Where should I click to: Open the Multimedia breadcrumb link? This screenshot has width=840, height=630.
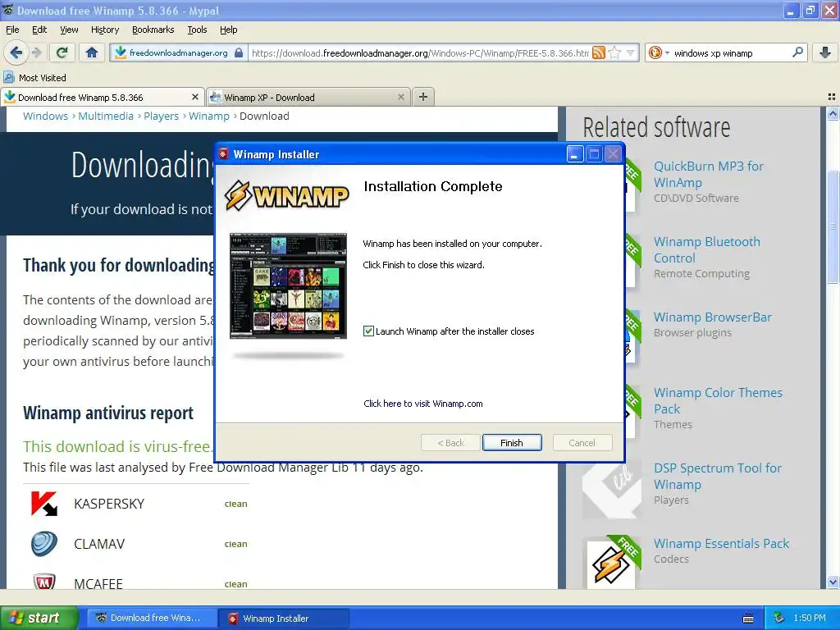(x=106, y=116)
